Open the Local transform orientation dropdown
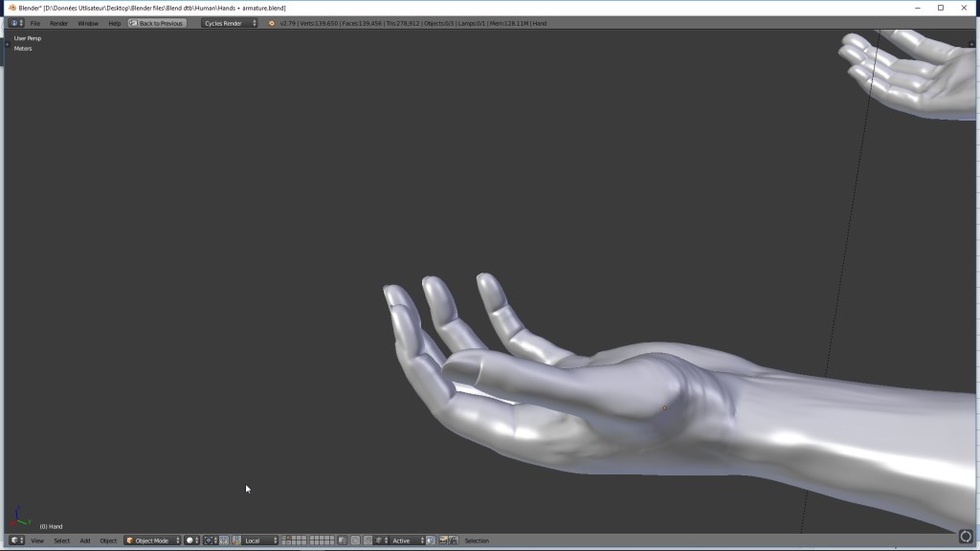The width and height of the screenshot is (980, 551). 260,540
